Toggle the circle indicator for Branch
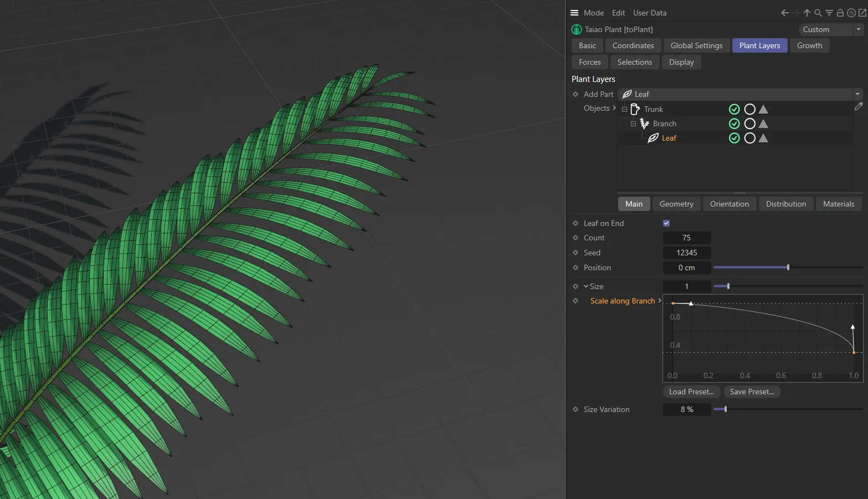Screen dimensions: 868x499 [x=749, y=124]
